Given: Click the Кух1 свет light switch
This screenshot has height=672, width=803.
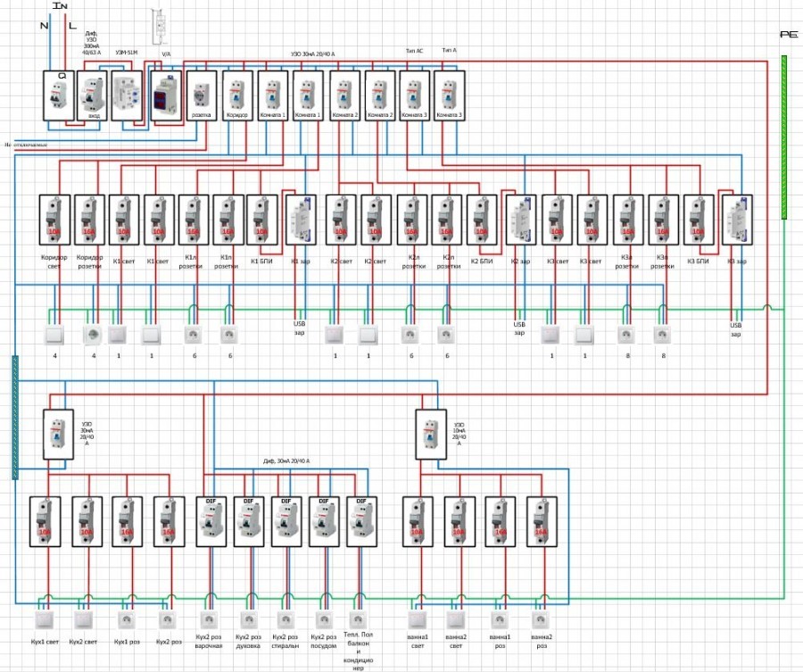Looking at the screenshot, I should coord(45,620).
